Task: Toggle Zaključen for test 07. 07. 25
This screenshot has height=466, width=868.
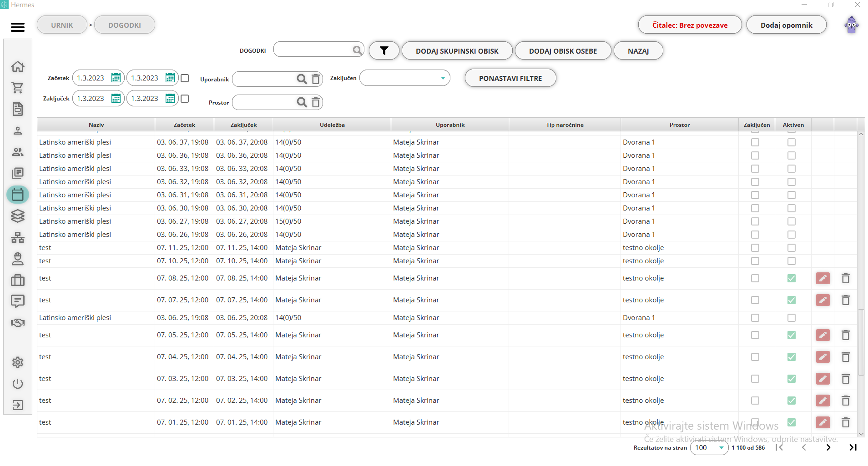Action: pos(755,300)
